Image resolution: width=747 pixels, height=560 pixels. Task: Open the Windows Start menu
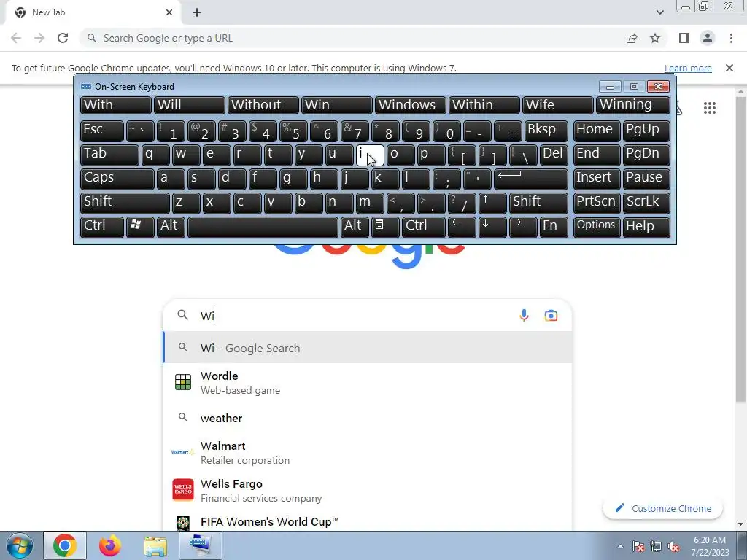coord(19,545)
